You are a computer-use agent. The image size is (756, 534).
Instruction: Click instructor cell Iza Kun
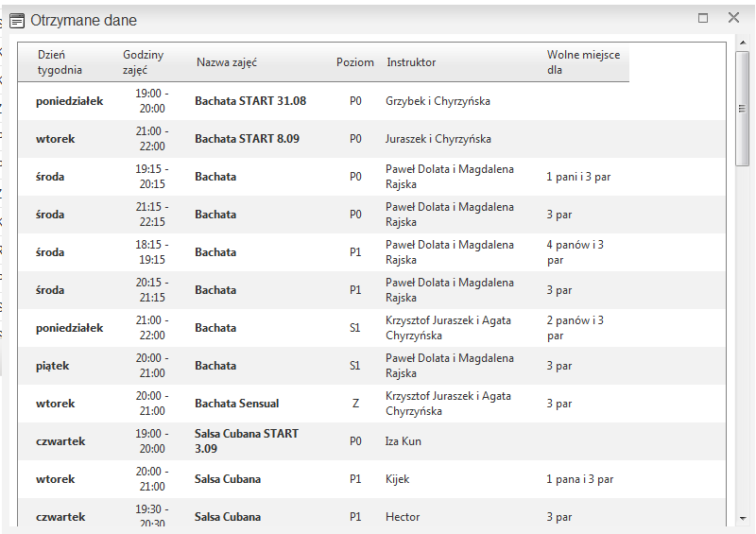(404, 441)
